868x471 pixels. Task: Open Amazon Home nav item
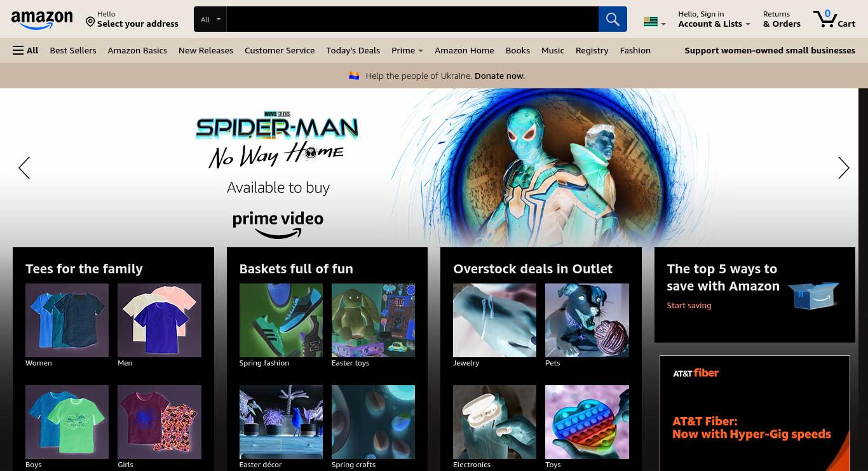coord(464,50)
